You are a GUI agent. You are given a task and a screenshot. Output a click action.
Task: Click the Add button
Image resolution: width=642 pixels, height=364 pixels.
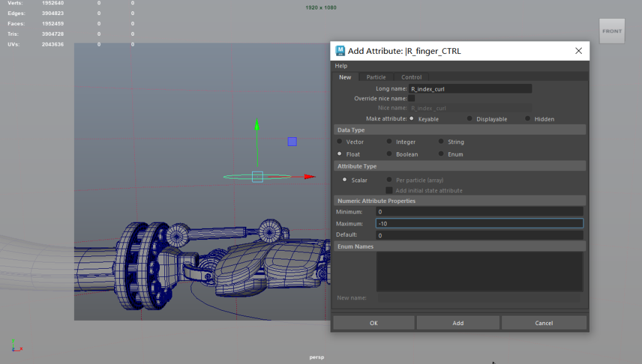click(x=458, y=323)
